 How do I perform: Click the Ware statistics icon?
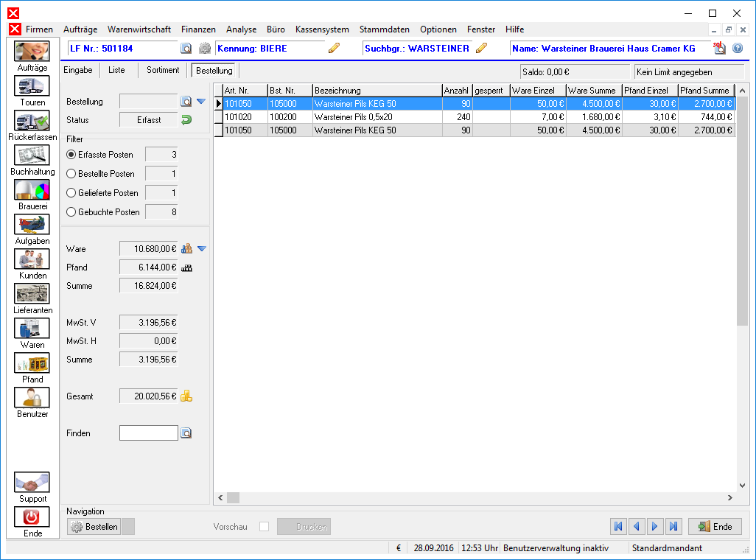186,248
